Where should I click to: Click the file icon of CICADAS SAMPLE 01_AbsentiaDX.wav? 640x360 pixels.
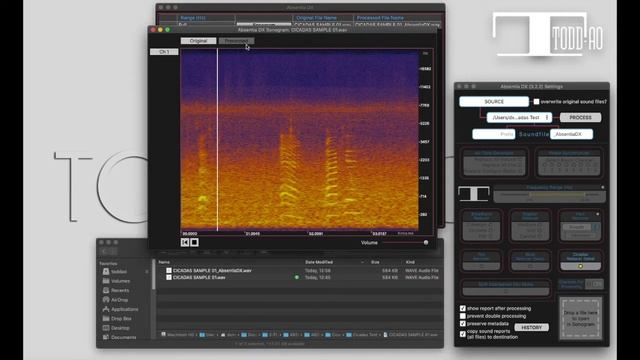pyautogui.click(x=169, y=270)
